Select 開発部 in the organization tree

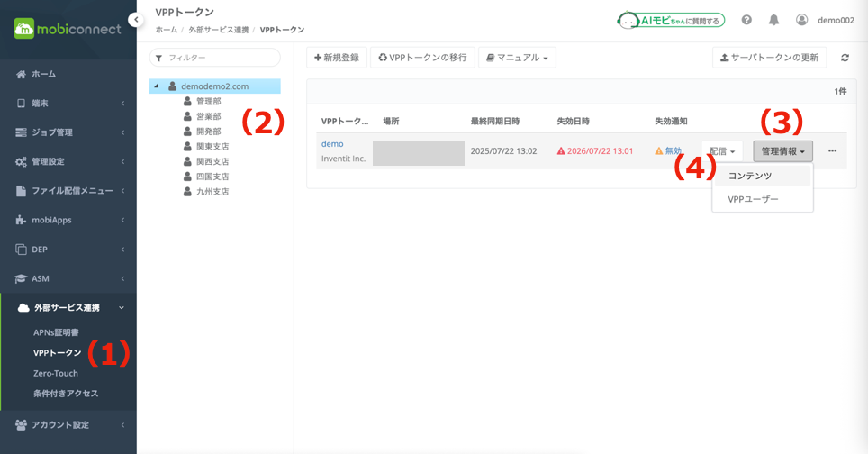209,132
